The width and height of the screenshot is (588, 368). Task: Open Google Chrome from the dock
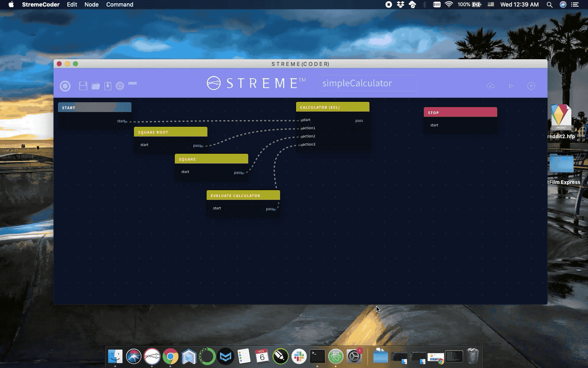coord(170,357)
